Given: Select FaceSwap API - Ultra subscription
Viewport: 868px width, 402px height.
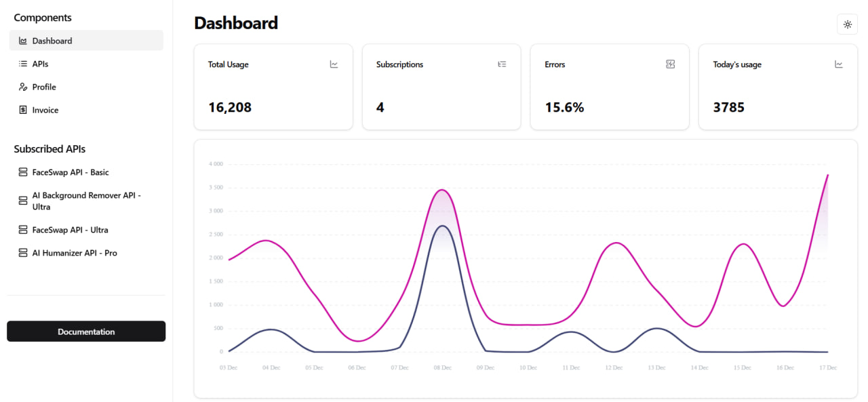Looking at the screenshot, I should 86,230.
